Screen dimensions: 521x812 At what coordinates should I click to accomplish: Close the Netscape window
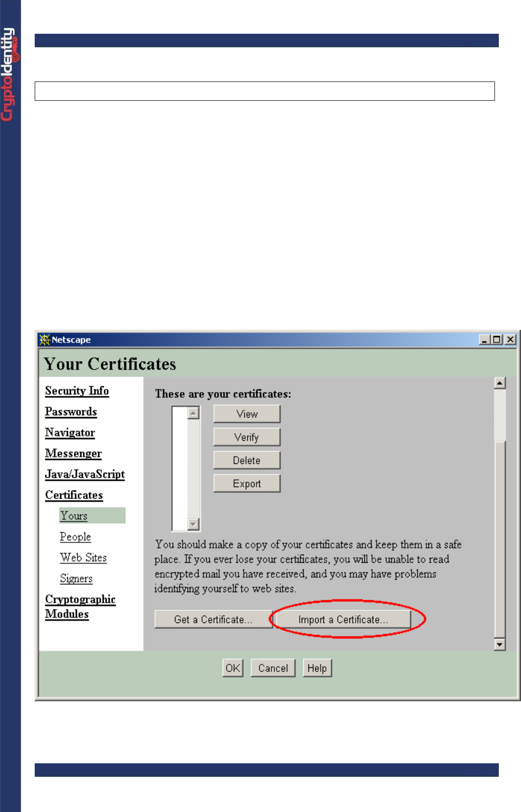pos(510,339)
